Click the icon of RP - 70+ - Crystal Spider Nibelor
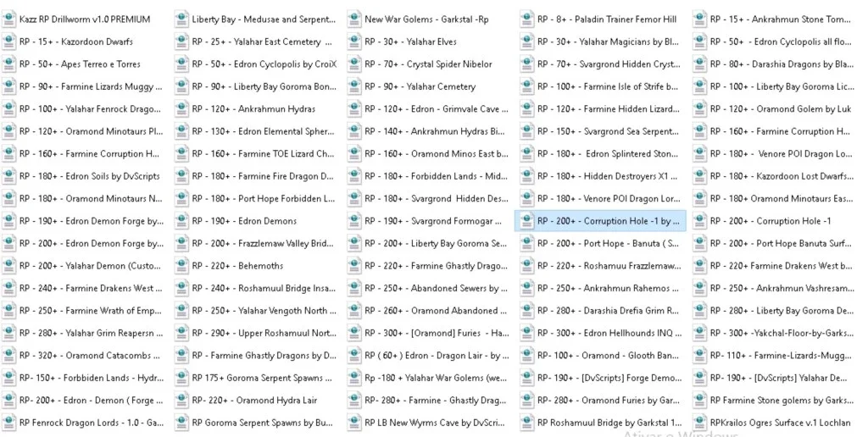This screenshot has height=437, width=868. coord(354,64)
